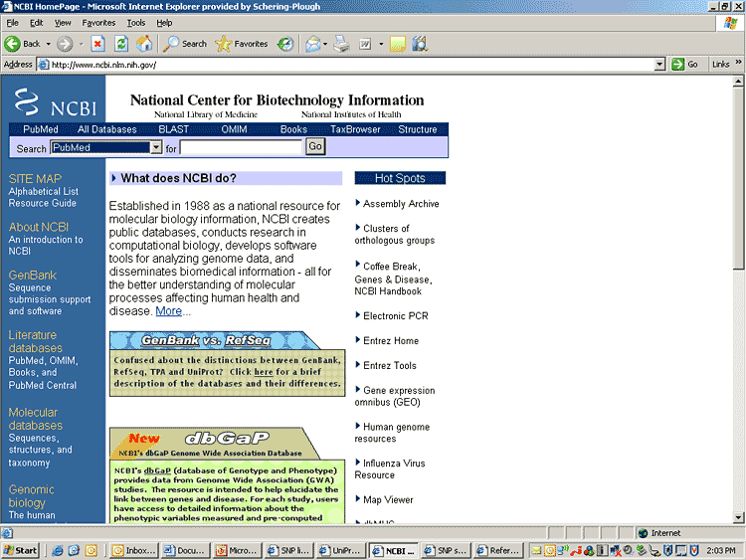The image size is (746, 560).
Task: Click the Forward arrow icon
Action: (x=65, y=44)
